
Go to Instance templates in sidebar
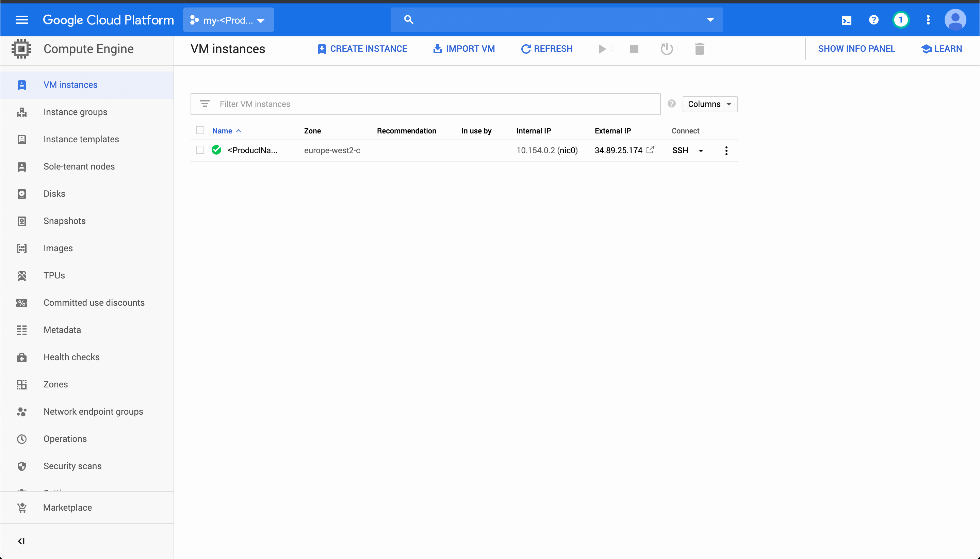click(x=81, y=139)
